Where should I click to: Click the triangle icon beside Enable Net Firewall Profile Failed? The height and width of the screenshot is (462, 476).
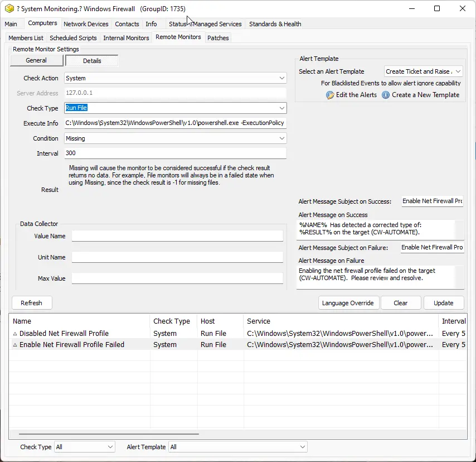[15, 345]
